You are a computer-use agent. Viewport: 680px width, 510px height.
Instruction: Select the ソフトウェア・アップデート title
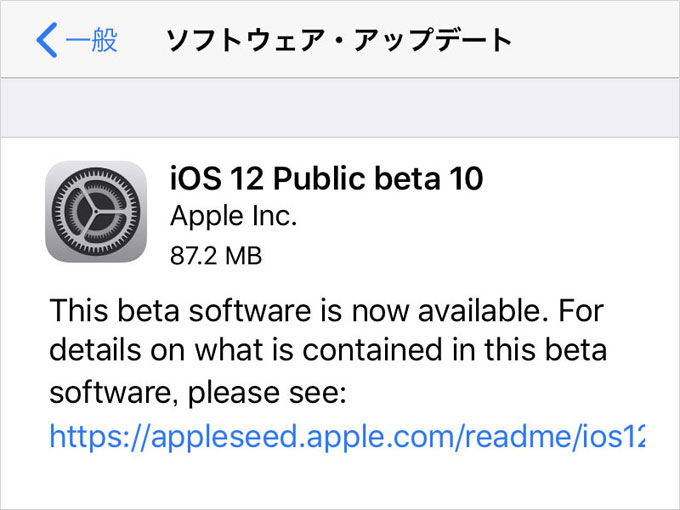pos(339,40)
